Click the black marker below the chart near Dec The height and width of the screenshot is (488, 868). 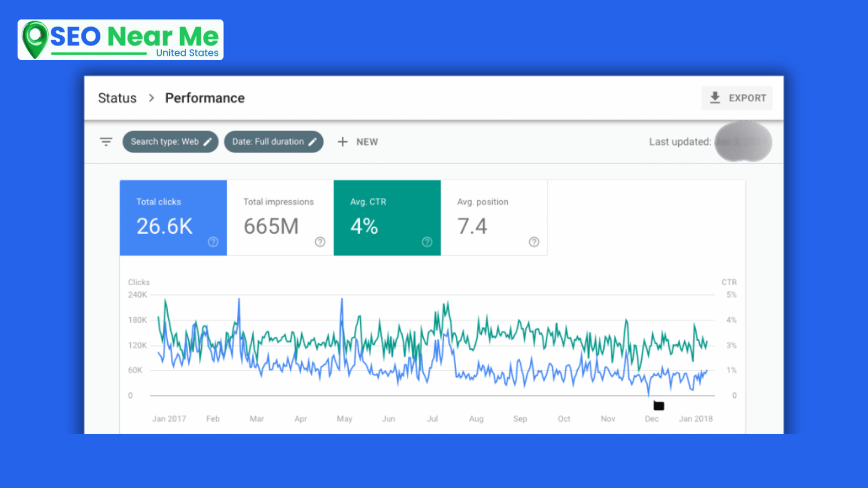pos(659,406)
